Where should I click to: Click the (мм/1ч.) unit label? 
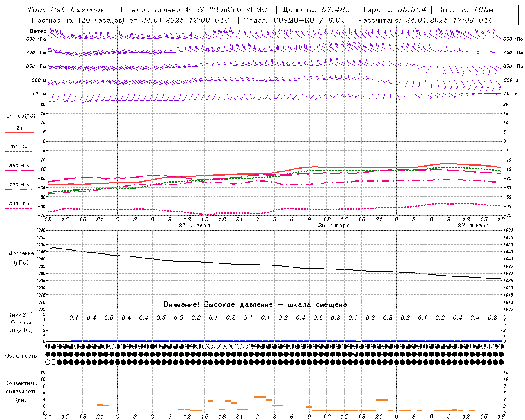pyautogui.click(x=21, y=330)
